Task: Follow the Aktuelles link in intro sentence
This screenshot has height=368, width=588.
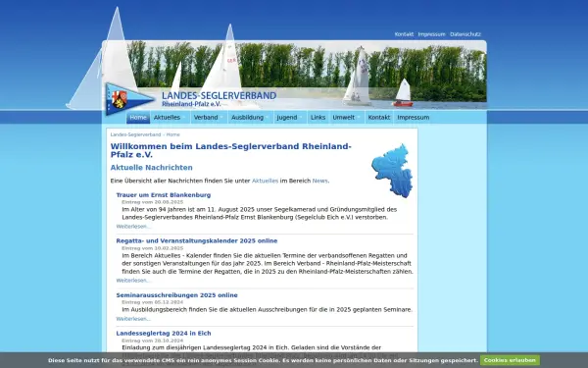Action: point(265,181)
